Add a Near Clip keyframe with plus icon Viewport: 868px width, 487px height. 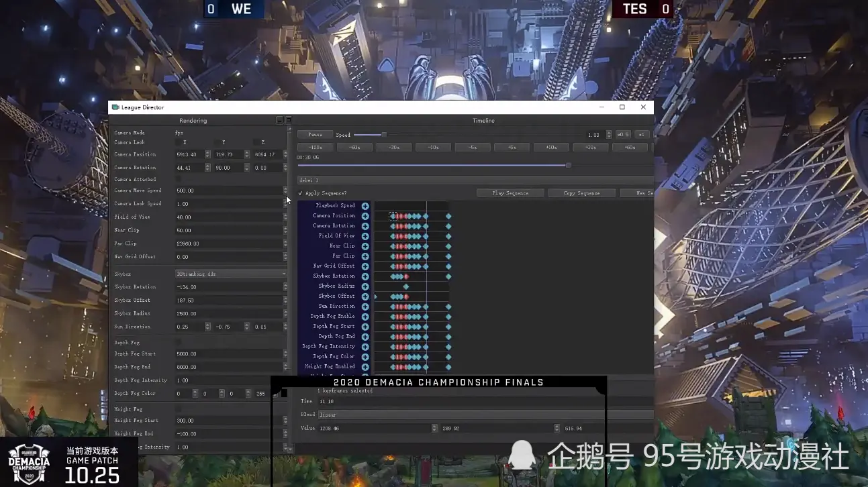365,246
